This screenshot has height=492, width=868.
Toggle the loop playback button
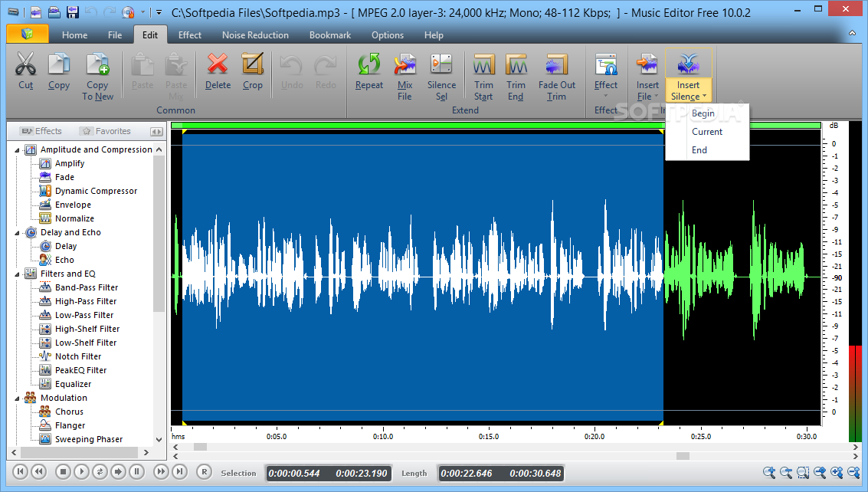[x=100, y=472]
